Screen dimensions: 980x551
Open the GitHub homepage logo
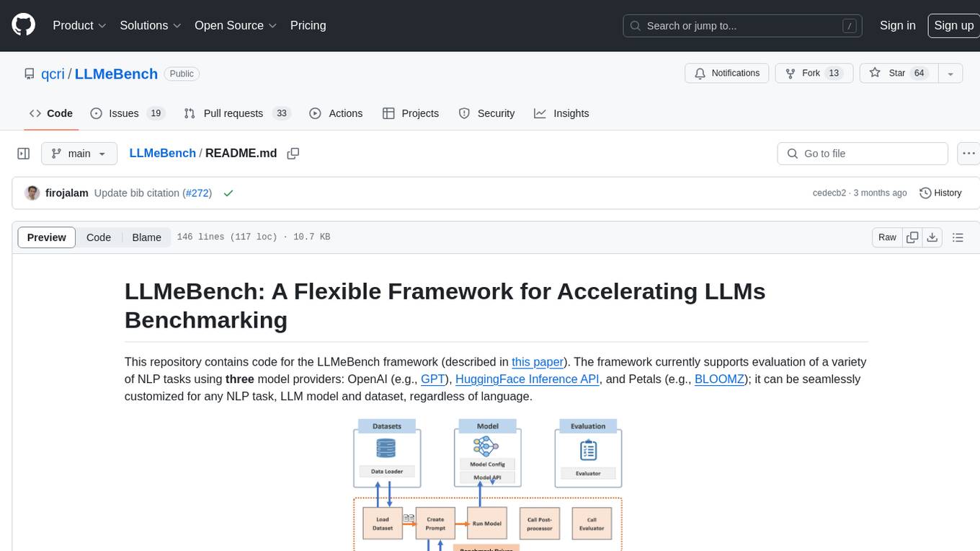23,25
